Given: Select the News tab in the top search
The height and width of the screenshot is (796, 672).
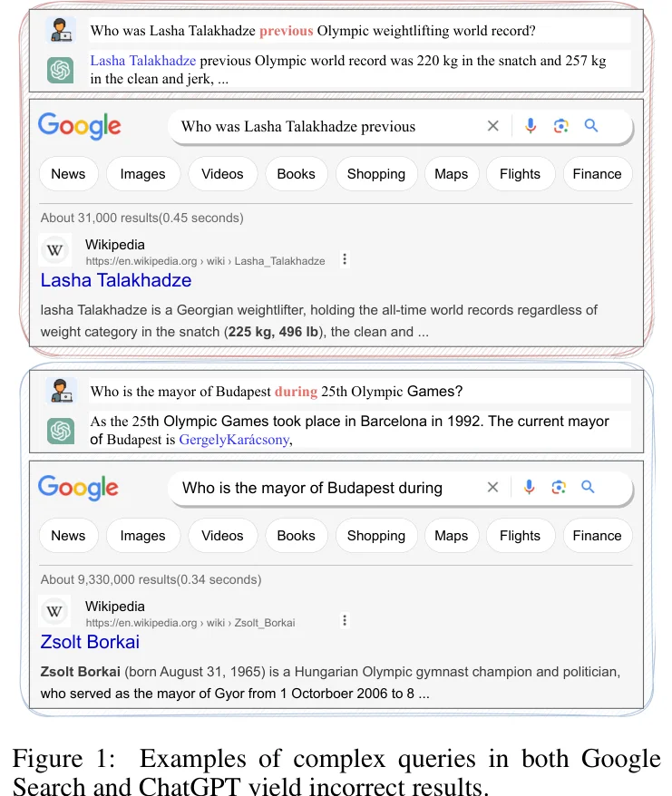Looking at the screenshot, I should click(x=68, y=174).
